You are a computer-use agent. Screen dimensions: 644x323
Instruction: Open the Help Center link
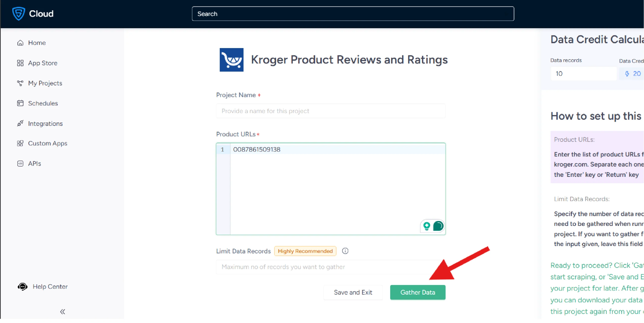pyautogui.click(x=50, y=287)
